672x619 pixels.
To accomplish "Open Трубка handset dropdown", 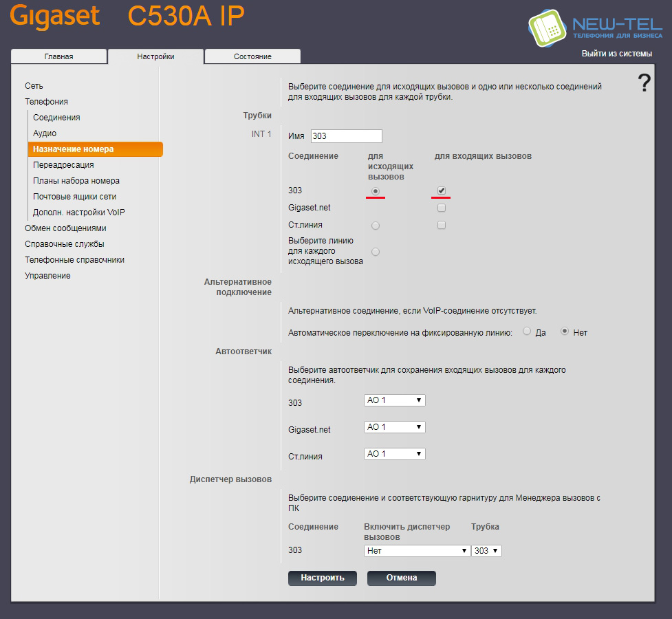I will [x=486, y=551].
